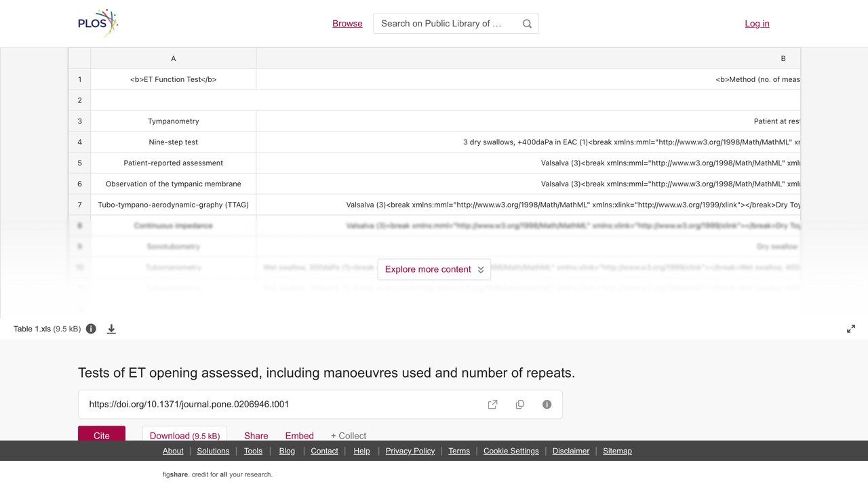
Task: Open the Blog footer link
Action: 287,451
